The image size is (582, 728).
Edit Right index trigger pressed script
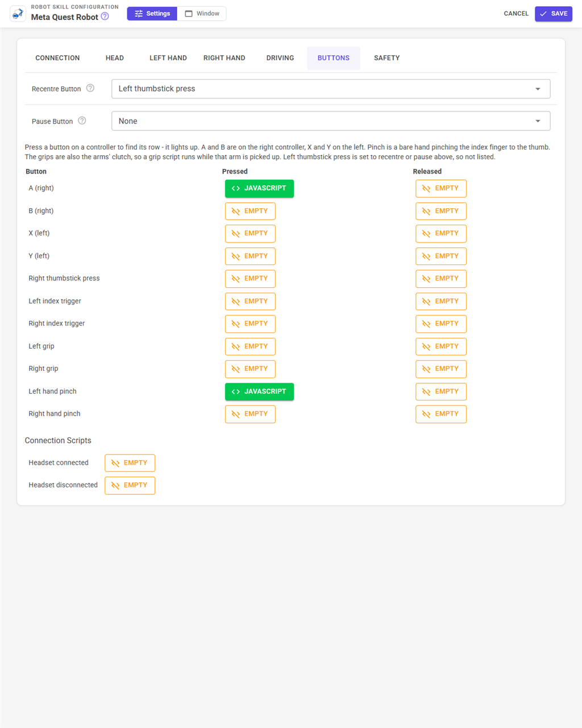250,324
